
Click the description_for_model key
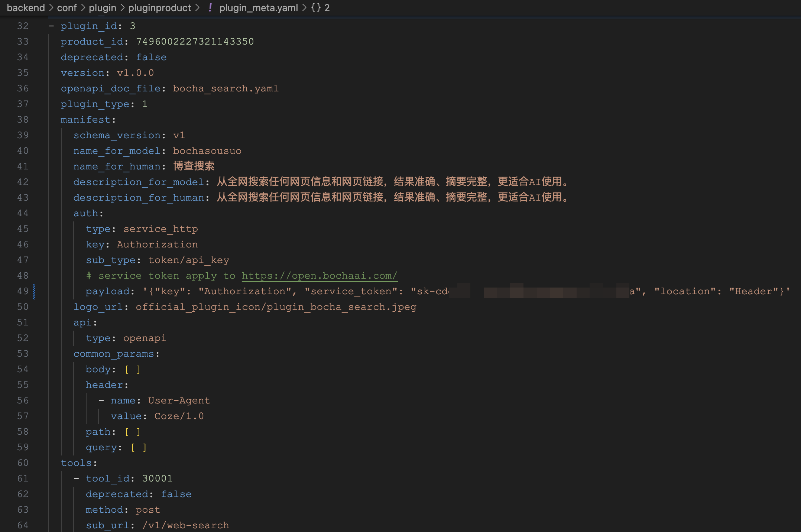pyautogui.click(x=139, y=182)
